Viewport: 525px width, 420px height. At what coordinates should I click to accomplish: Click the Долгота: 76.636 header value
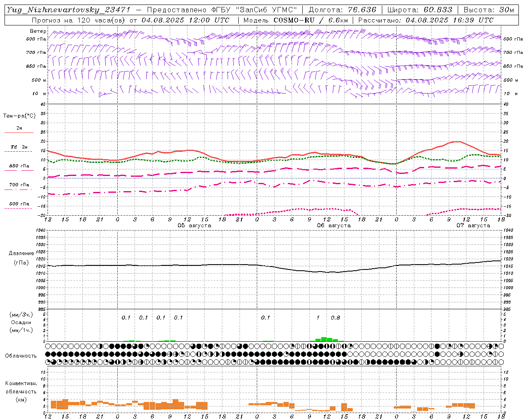[342, 10]
